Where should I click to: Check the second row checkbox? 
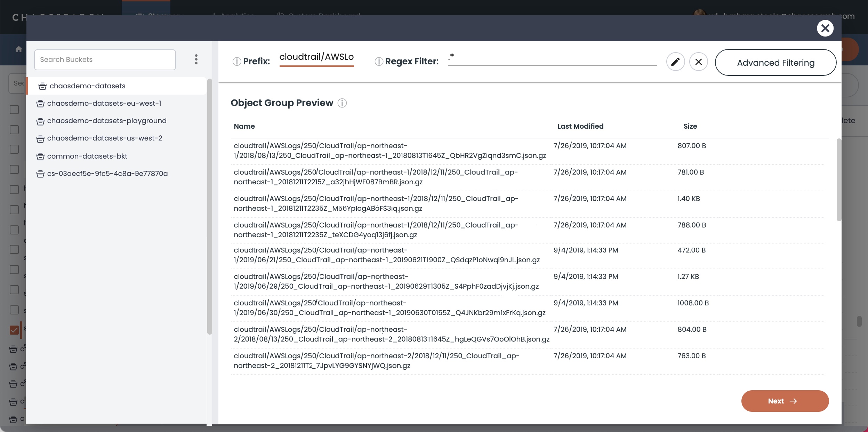click(x=14, y=130)
